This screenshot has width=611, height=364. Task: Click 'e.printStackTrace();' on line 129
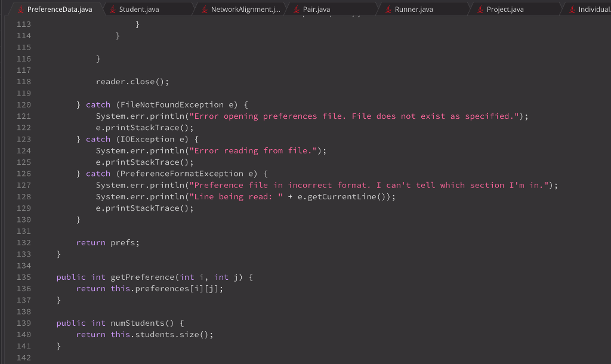(x=145, y=208)
